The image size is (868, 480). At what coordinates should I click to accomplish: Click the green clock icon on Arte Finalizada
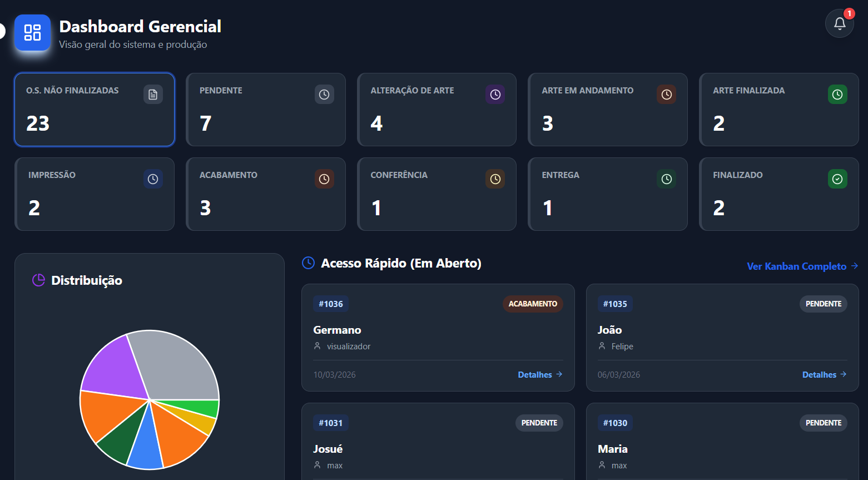coord(837,95)
